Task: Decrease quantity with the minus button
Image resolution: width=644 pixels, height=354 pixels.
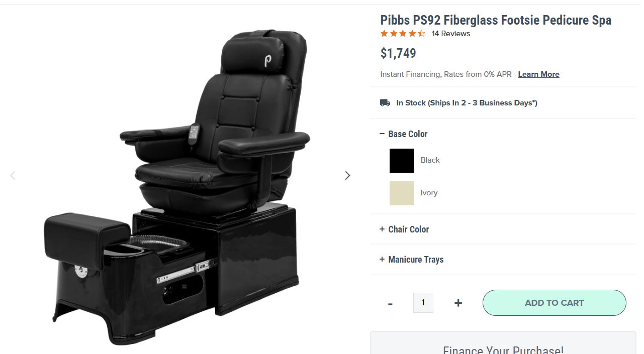Action: pos(390,303)
